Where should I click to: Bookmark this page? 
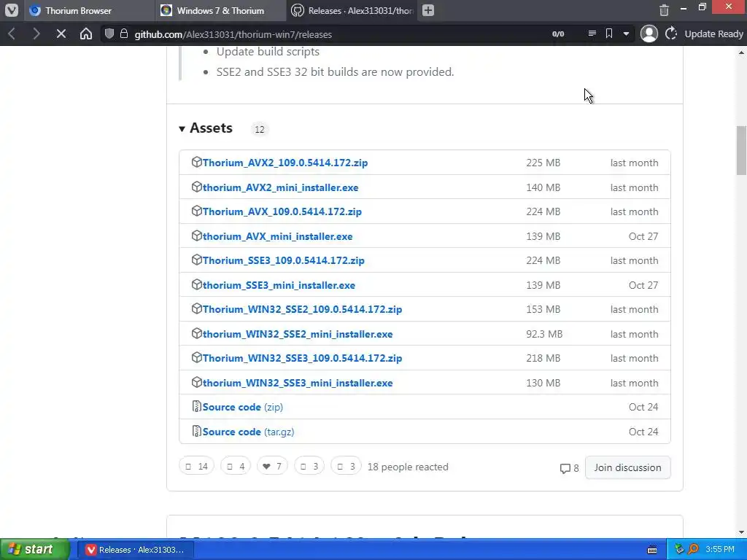point(609,34)
